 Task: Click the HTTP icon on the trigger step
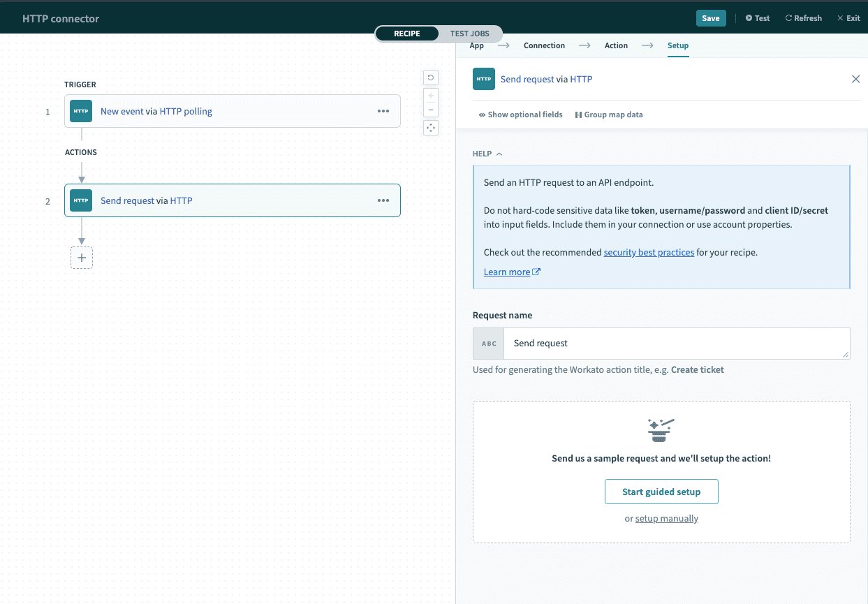click(x=80, y=111)
